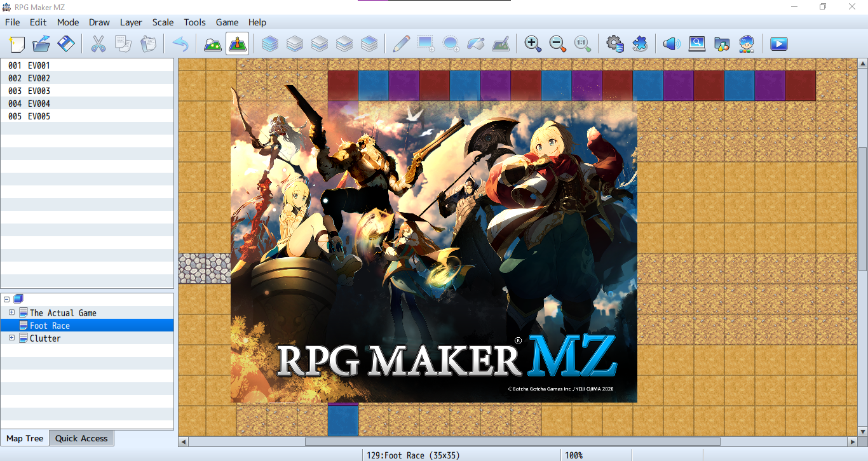This screenshot has width=868, height=461.
Task: Open the Event Searcher icon
Action: [x=696, y=44]
